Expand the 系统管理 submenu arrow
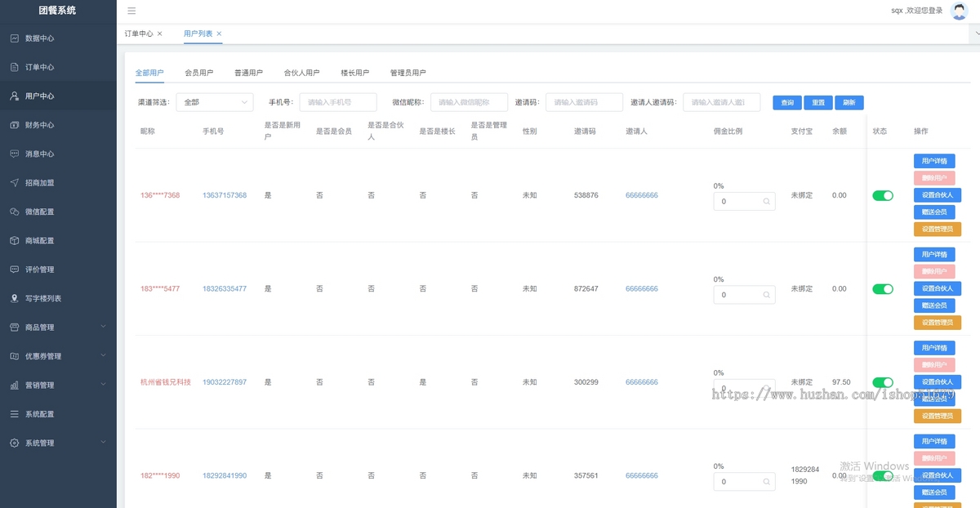 coord(103,443)
